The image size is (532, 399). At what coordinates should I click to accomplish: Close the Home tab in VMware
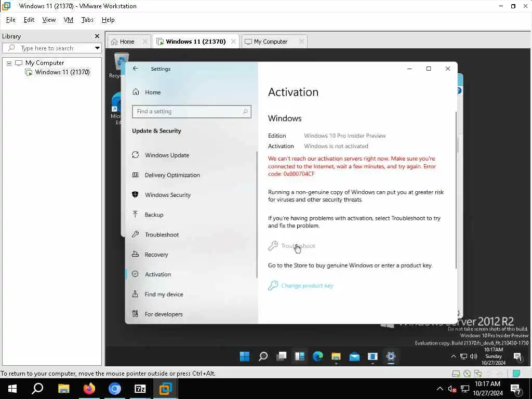[145, 42]
